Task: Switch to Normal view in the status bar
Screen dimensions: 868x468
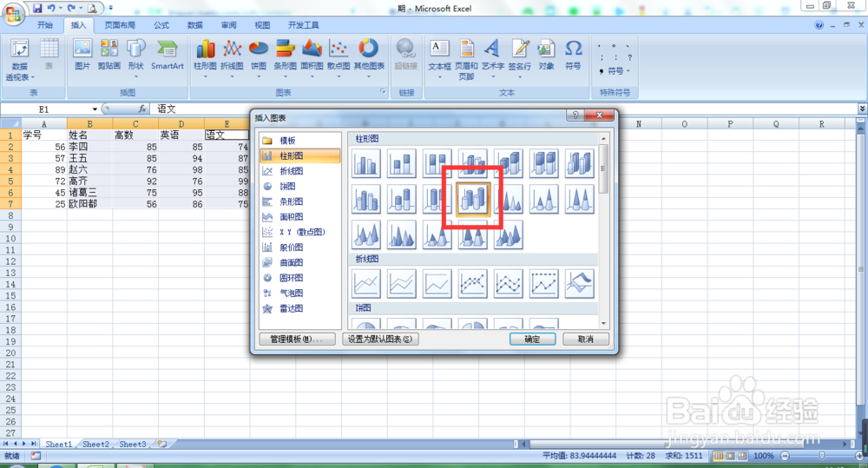Action: 719,456
